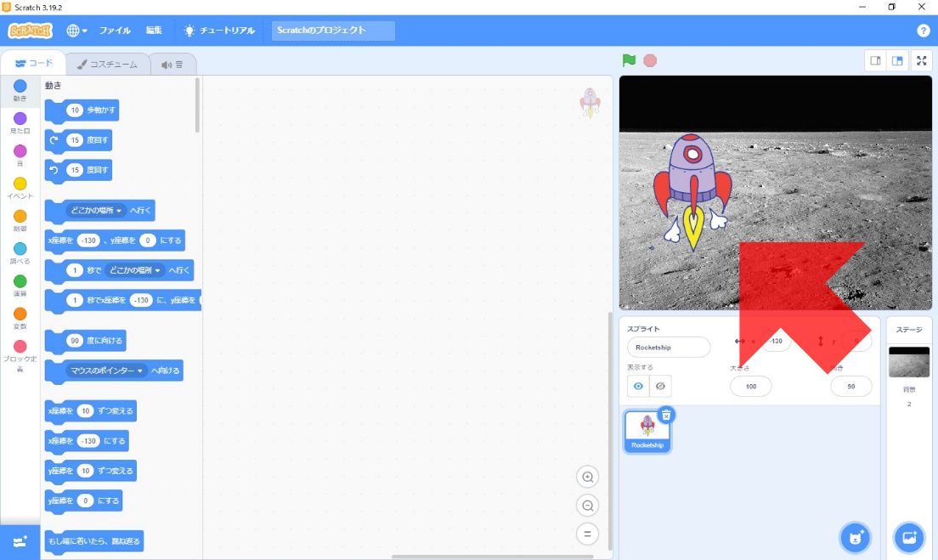Viewport: 938px width, 560px height.
Task: Switch to the コード tab
Action: [33, 63]
